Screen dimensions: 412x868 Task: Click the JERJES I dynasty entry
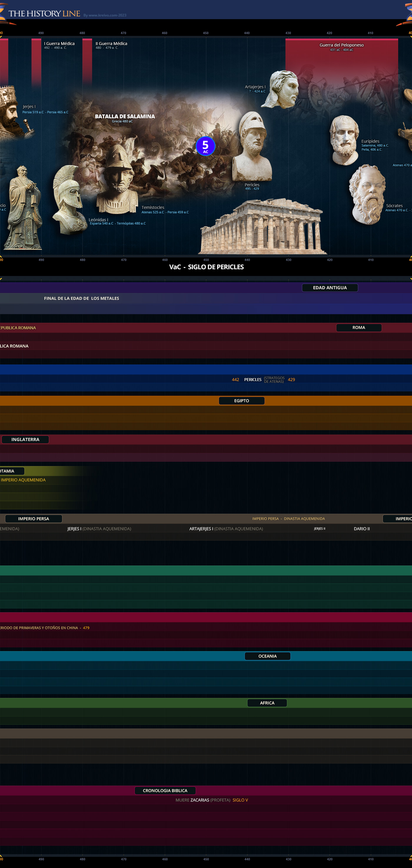[x=99, y=529]
